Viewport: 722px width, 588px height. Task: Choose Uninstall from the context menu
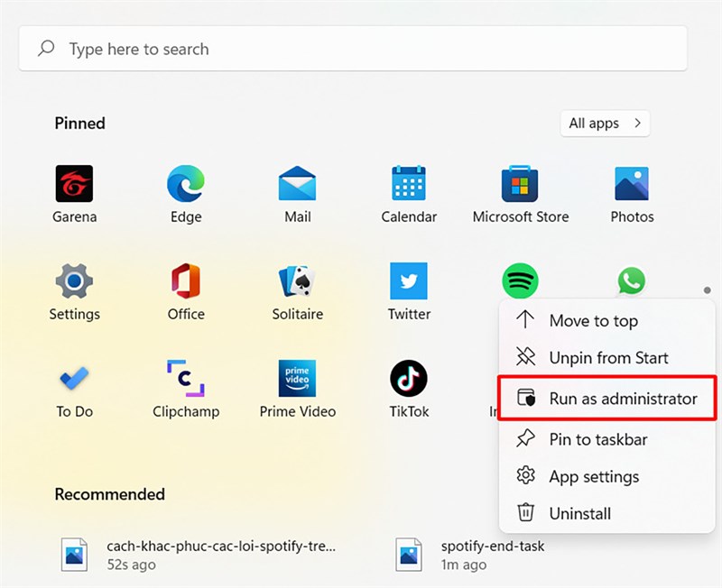(579, 513)
